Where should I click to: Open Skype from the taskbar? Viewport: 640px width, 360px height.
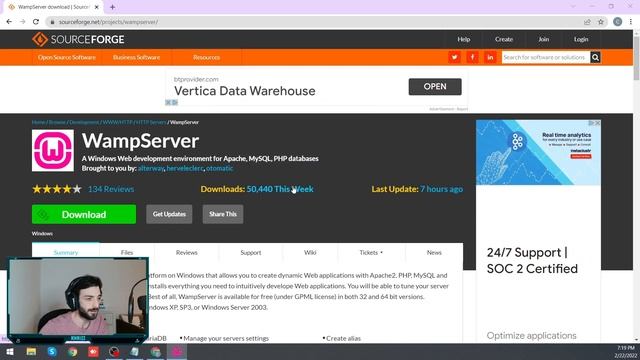pos(52,351)
